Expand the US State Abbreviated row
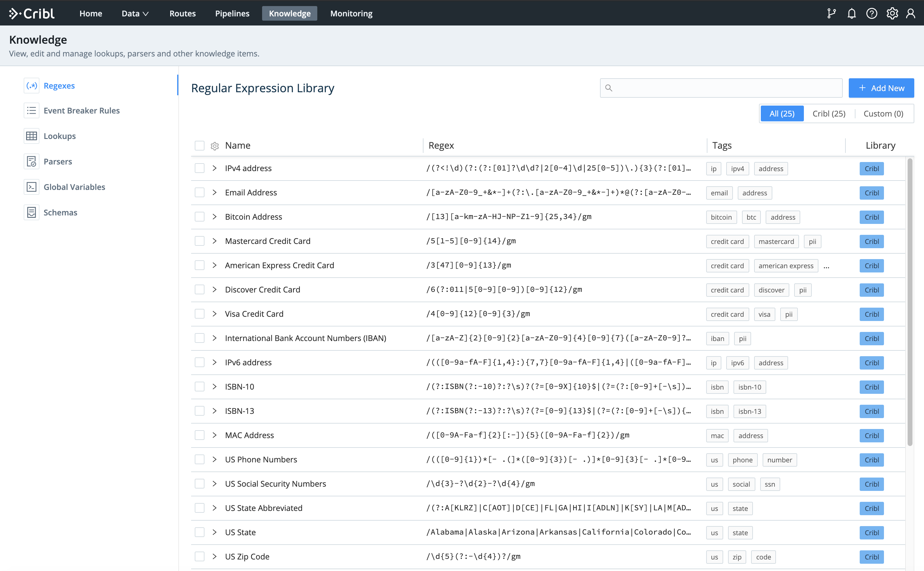The height and width of the screenshot is (571, 924). pyautogui.click(x=214, y=508)
